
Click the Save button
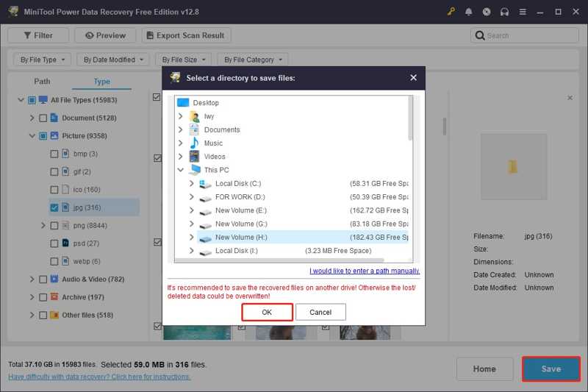coord(551,368)
